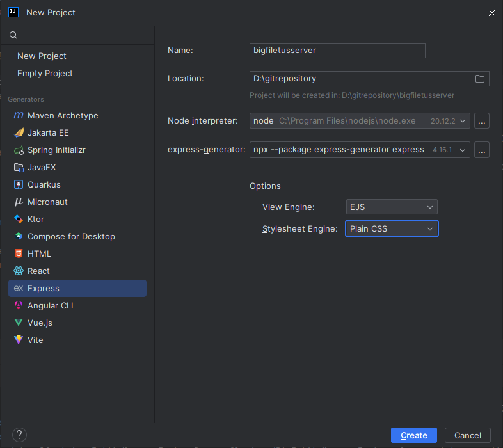Choose the Empty Project list entry
This screenshot has width=503, height=448.
45,74
